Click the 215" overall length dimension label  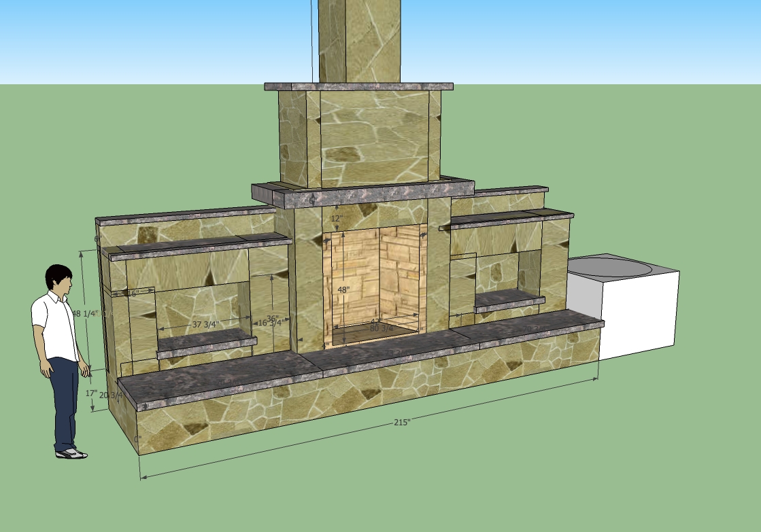(402, 422)
